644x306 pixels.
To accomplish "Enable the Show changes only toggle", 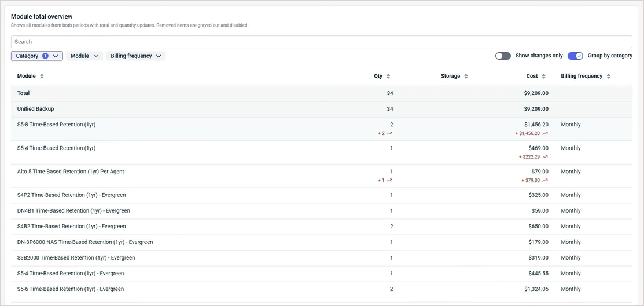I will click(503, 56).
